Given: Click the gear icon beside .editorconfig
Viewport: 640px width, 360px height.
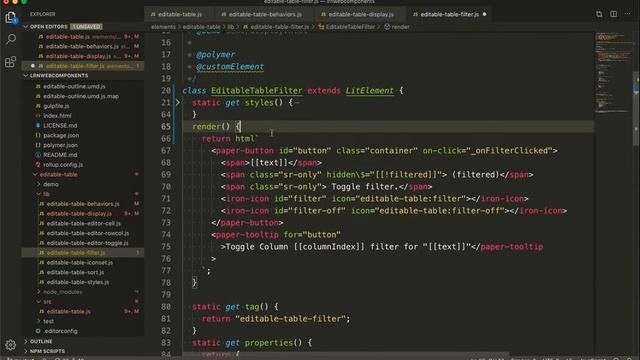Looking at the screenshot, I should click(x=38, y=331).
